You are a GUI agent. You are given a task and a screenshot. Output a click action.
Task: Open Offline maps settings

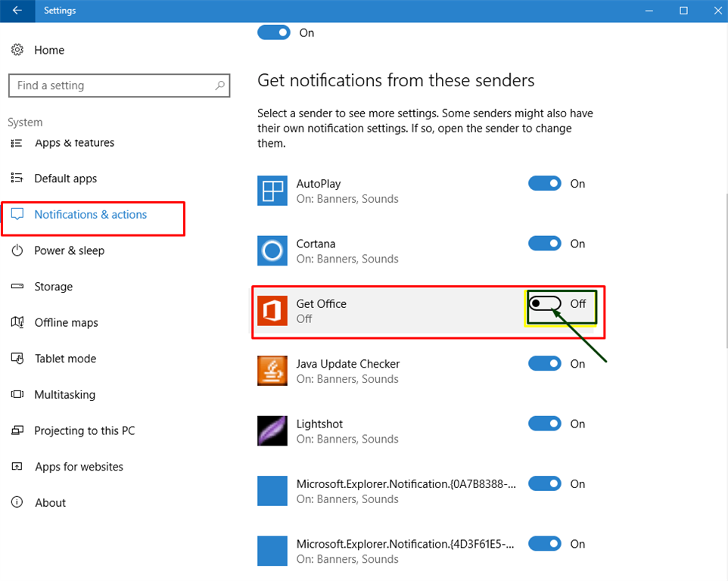pos(67,322)
